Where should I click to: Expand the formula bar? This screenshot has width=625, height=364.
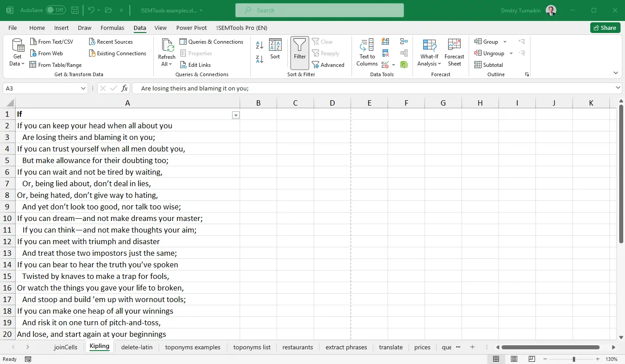[618, 88]
